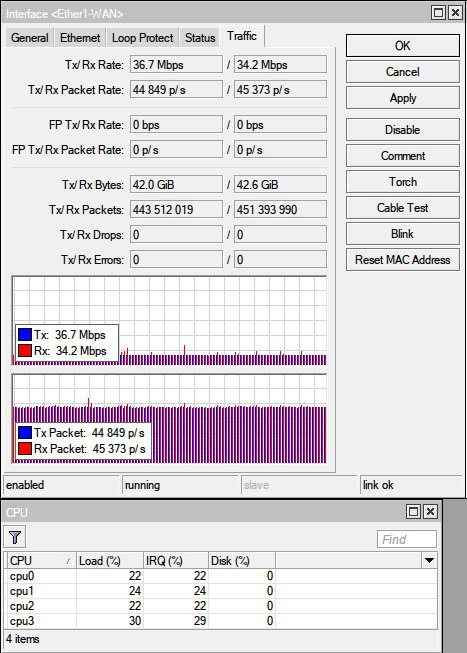Click the blue Tx color swatch in rate graph

25,334
